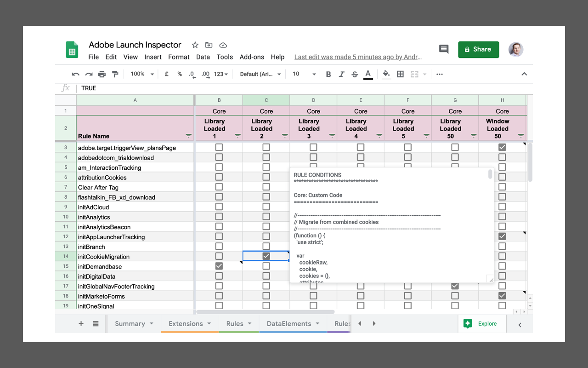Image resolution: width=588 pixels, height=368 pixels.
Task: Toggle italic formatting
Action: [341, 74]
